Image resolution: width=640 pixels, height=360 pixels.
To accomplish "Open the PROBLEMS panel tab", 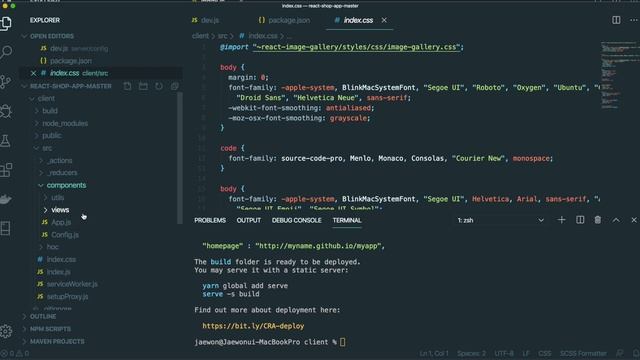I will 210,220.
